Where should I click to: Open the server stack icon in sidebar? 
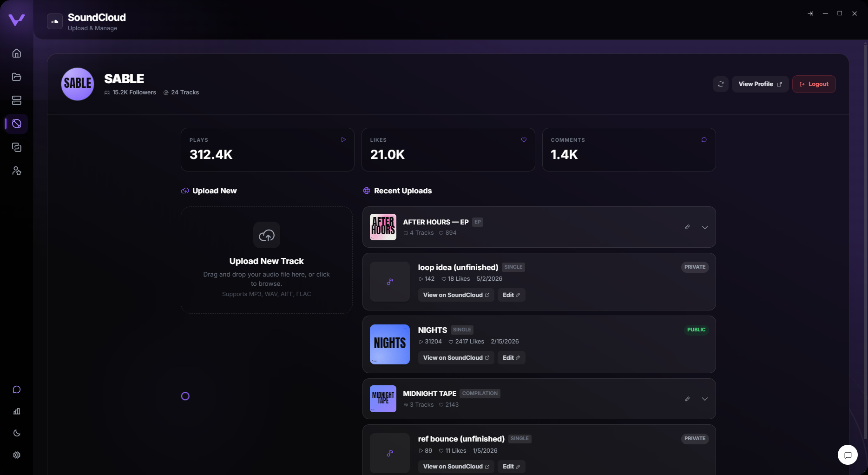pyautogui.click(x=17, y=100)
